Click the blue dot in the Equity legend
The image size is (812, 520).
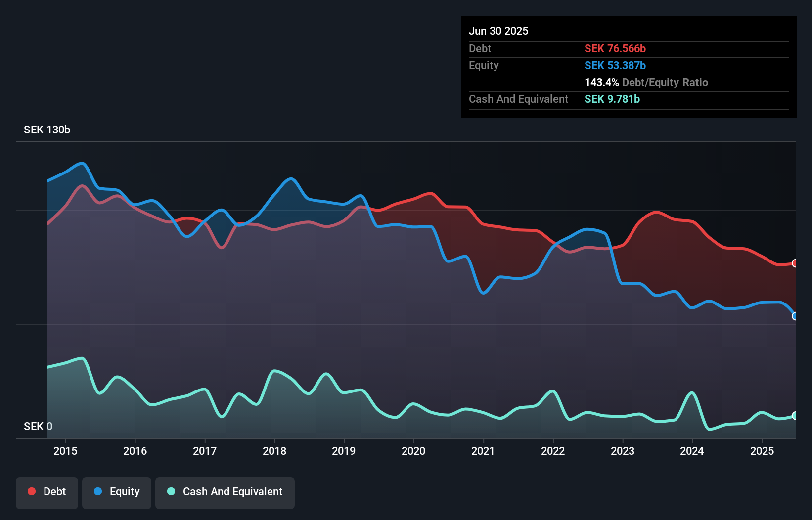[x=98, y=491]
